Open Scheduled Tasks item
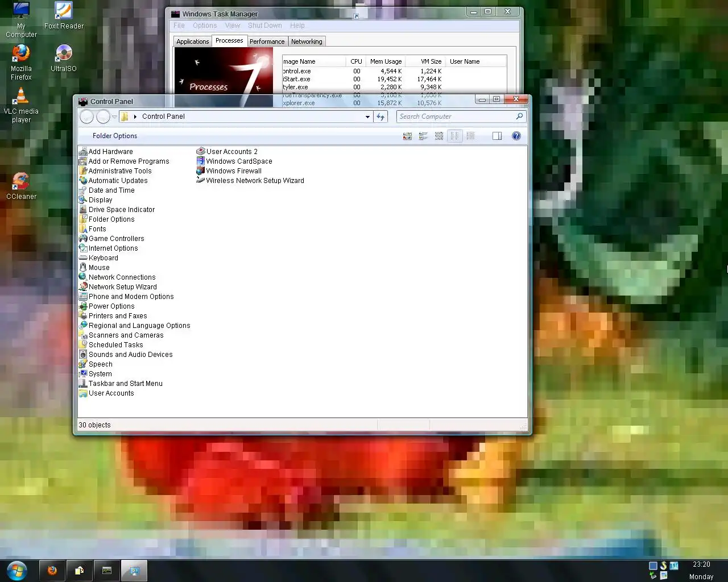The width and height of the screenshot is (728, 582). (x=111, y=345)
